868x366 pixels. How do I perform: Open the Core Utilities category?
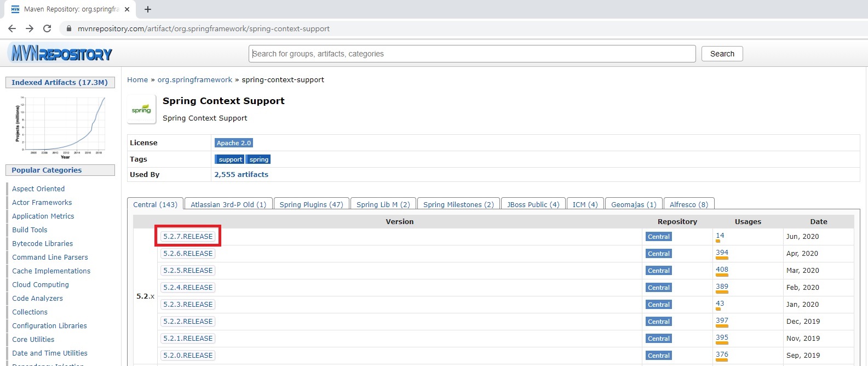(x=33, y=340)
